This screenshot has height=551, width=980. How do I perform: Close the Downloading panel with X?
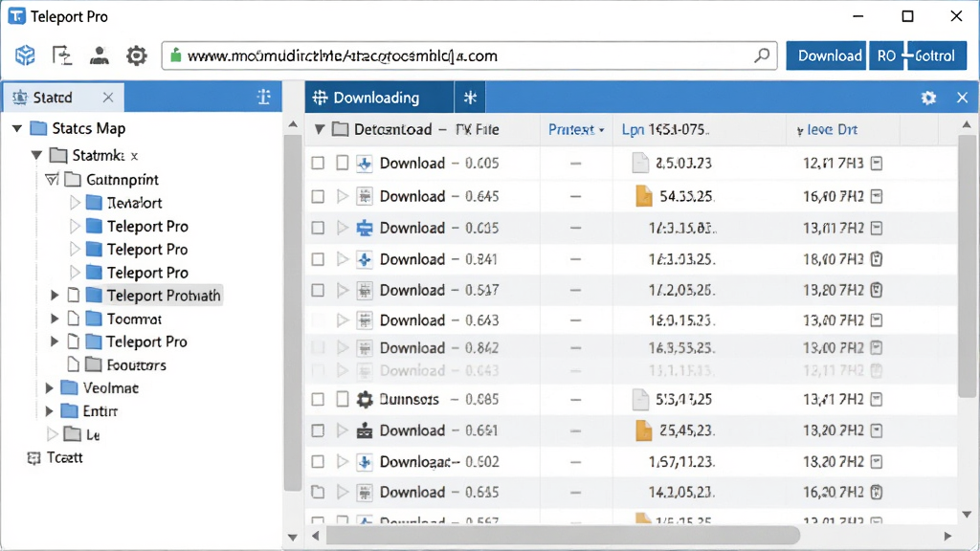pyautogui.click(x=962, y=98)
